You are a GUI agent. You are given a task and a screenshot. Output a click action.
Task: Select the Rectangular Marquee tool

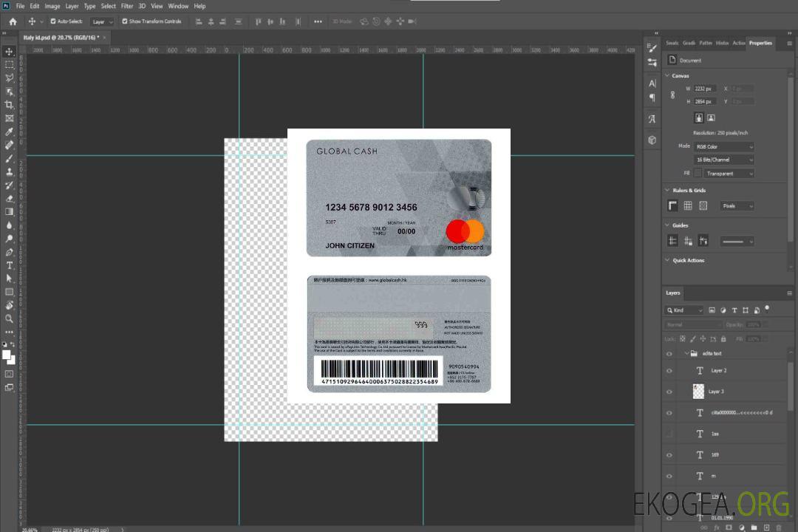coord(9,65)
